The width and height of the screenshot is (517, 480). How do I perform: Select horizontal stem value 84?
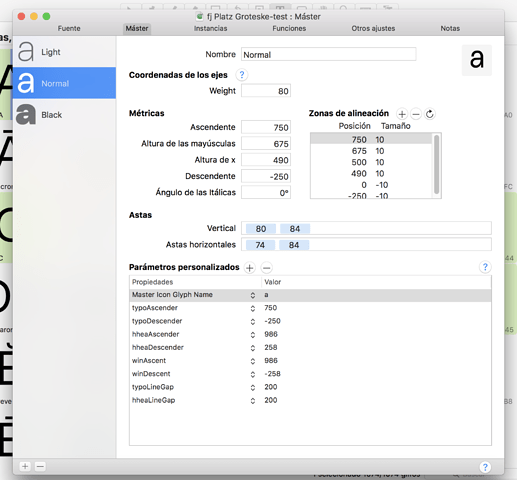pos(294,245)
